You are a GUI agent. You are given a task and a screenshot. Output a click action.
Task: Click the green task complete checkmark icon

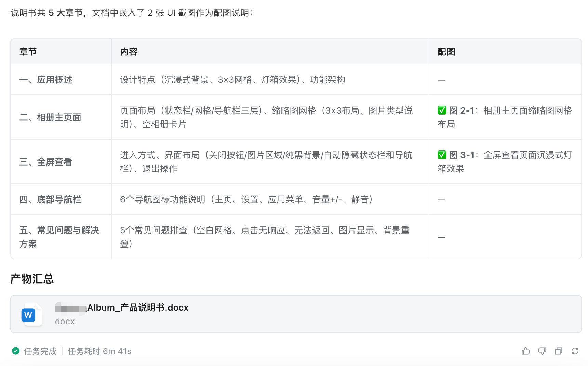tap(16, 351)
